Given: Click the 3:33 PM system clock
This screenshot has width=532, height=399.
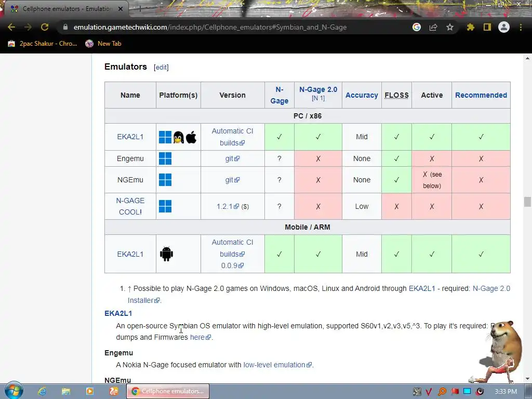Looking at the screenshot, I should 506,392.
